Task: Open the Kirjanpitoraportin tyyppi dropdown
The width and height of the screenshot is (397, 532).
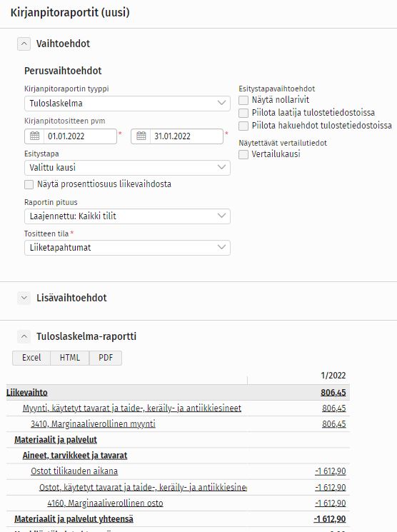Action: 127,103
